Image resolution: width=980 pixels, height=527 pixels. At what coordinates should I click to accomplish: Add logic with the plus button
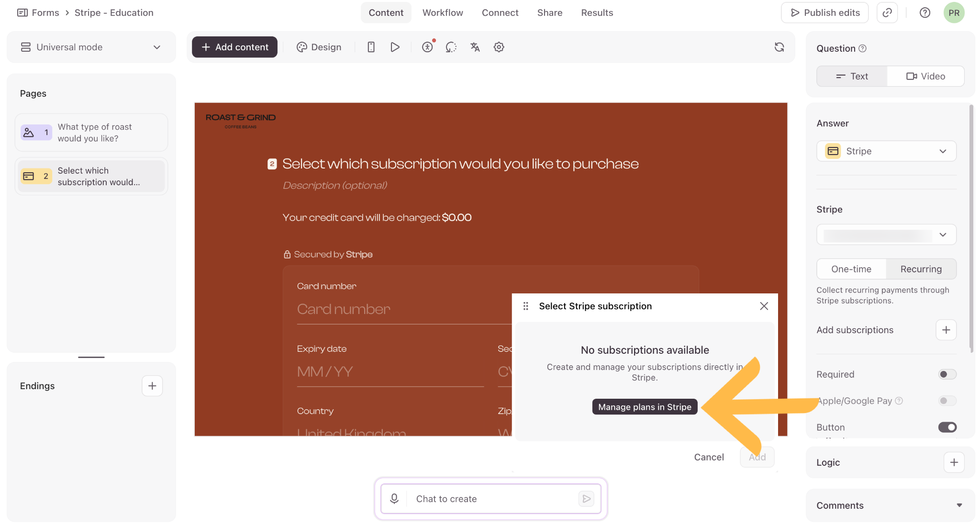(x=954, y=462)
